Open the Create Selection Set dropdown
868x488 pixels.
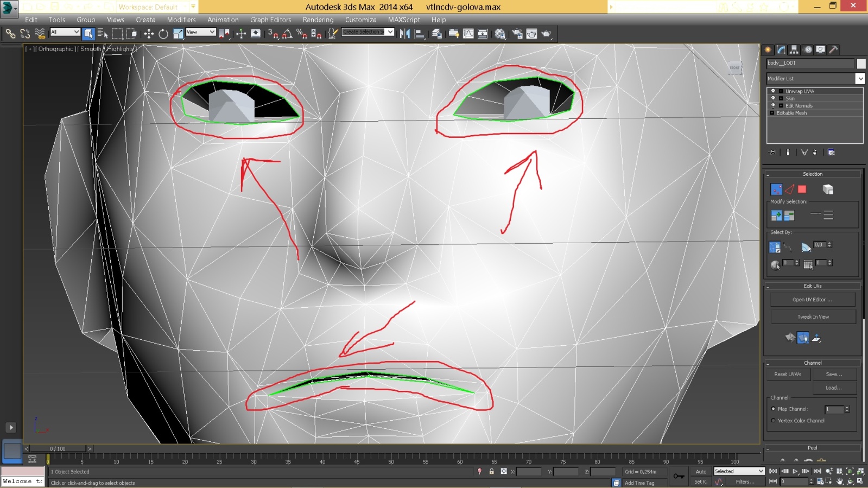368,32
